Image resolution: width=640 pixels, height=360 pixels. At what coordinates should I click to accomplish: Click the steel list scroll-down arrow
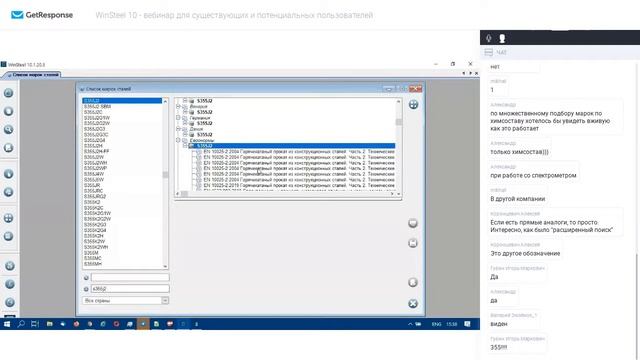(165, 267)
